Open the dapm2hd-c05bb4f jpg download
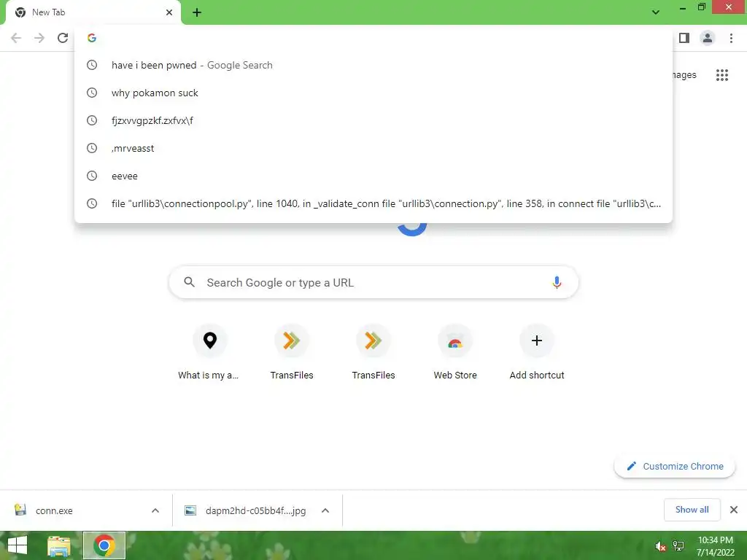Viewport: 747px width, 560px height. click(245, 510)
